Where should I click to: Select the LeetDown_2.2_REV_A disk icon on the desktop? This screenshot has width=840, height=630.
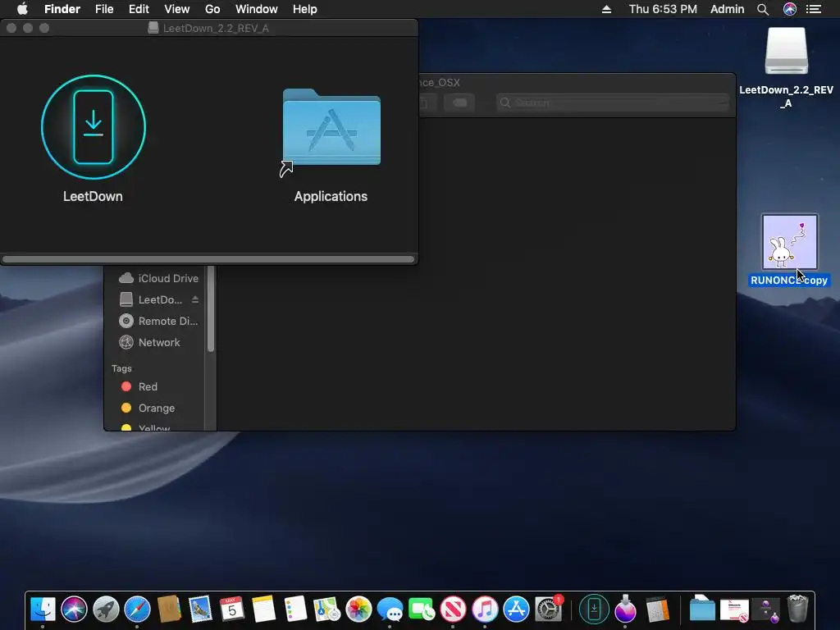786,51
